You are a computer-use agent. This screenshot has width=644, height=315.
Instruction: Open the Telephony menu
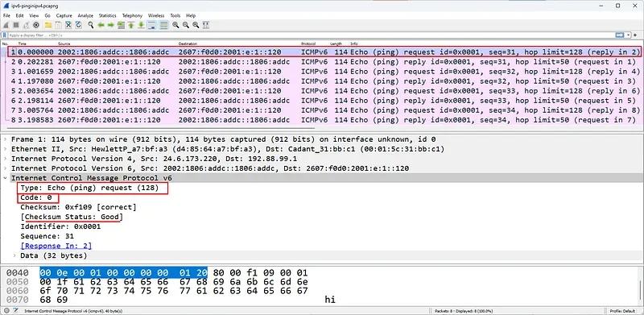click(132, 15)
